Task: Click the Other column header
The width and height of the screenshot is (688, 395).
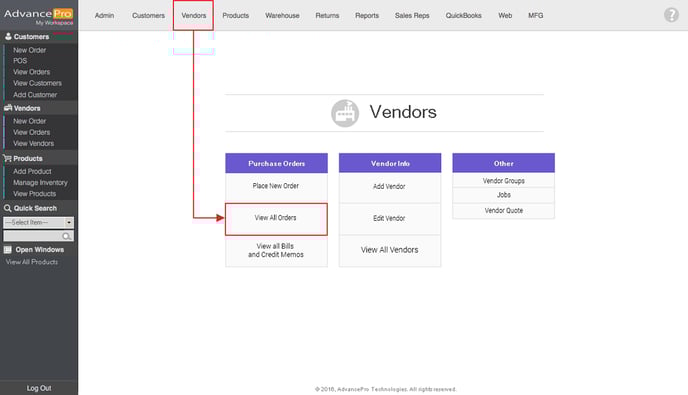Action: click(503, 163)
